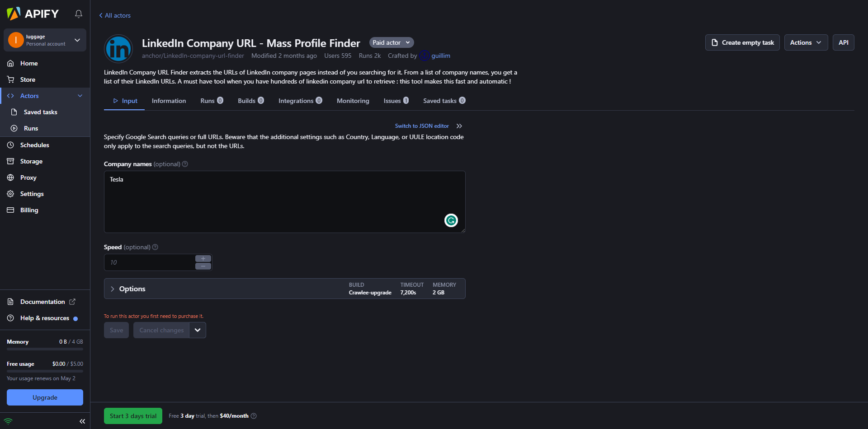Open the luggage account switcher dropdown

pos(77,40)
